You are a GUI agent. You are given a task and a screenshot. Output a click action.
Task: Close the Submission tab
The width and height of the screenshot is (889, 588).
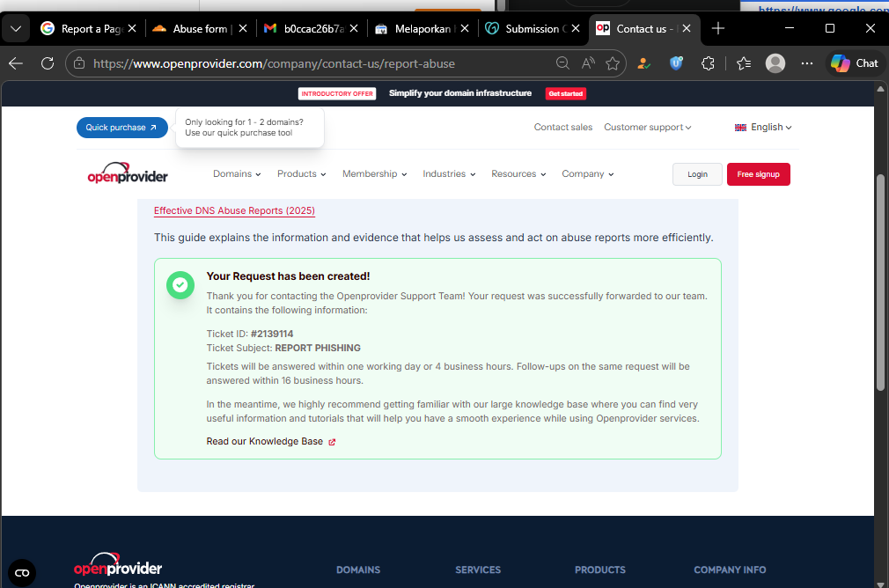pyautogui.click(x=576, y=28)
